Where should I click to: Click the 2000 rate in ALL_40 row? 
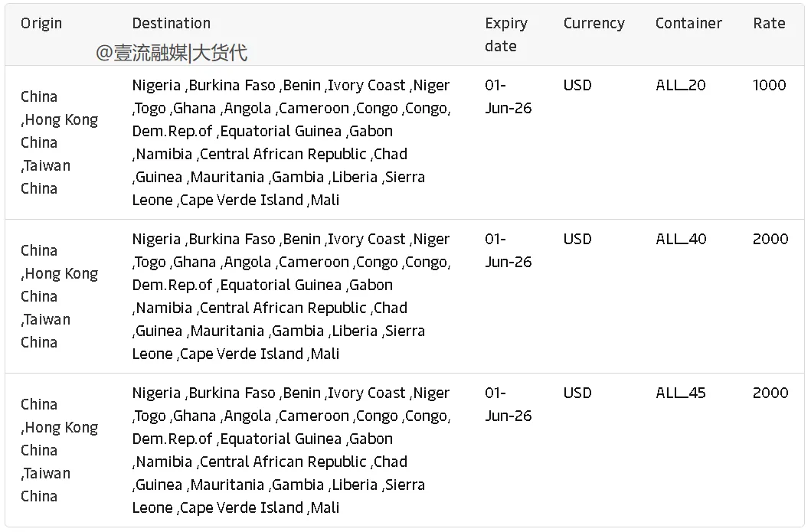[x=770, y=239]
